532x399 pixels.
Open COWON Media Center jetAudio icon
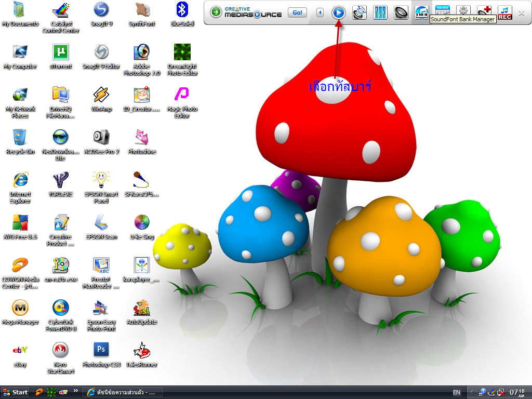(20, 273)
